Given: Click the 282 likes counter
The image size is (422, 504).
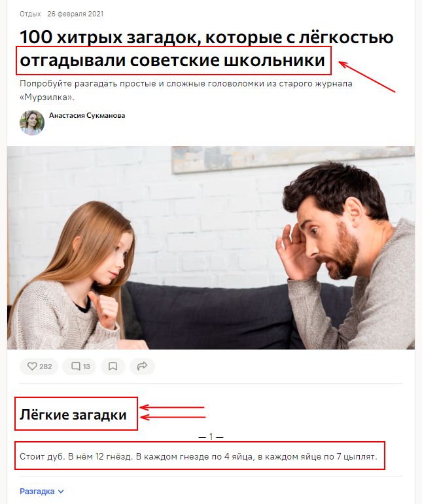Looking at the screenshot, I should click(x=46, y=367).
